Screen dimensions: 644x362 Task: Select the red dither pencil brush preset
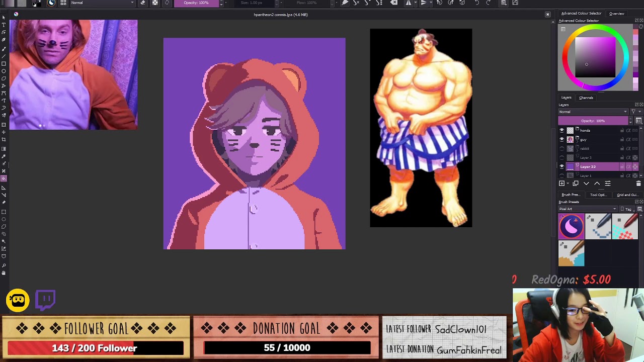coord(625,226)
